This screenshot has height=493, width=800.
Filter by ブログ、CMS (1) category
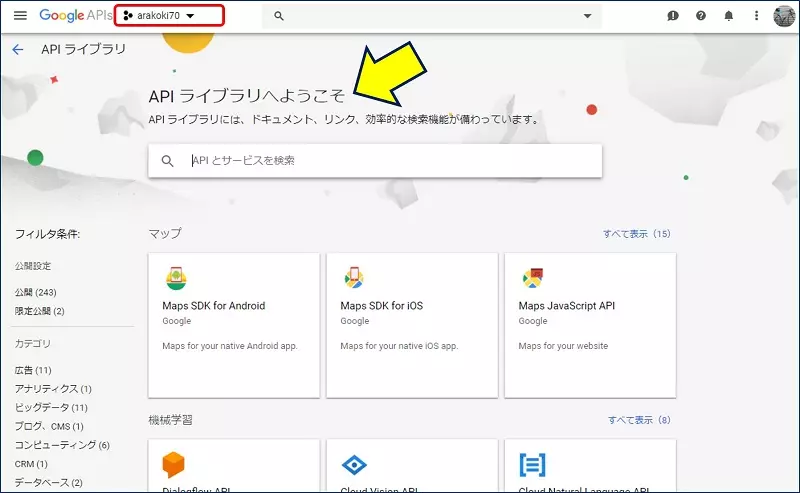[49, 426]
